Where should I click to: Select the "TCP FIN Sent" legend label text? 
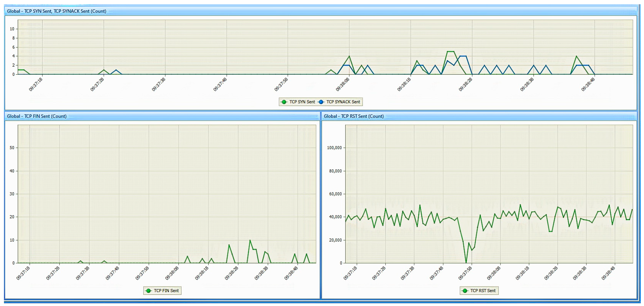[166, 291]
